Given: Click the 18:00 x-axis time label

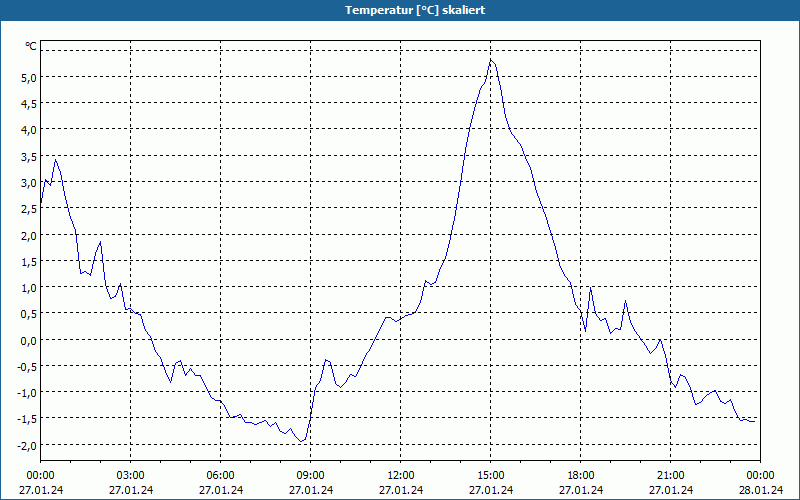Looking at the screenshot, I should pos(581,476).
